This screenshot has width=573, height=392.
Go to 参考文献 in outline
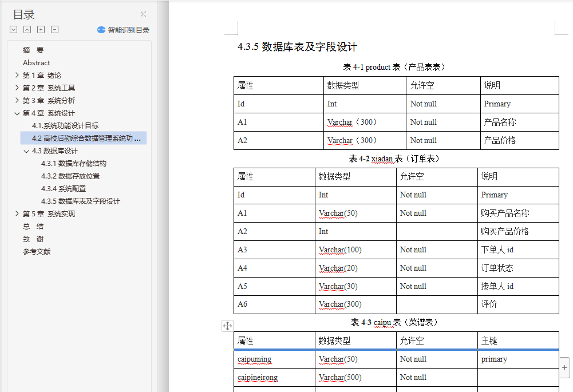point(37,252)
